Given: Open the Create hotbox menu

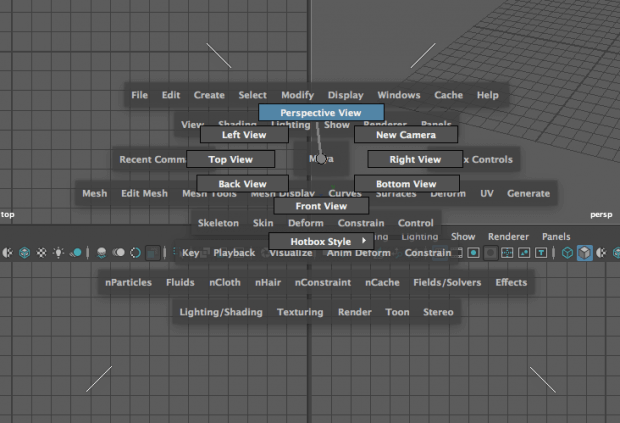Looking at the screenshot, I should click(x=209, y=95).
